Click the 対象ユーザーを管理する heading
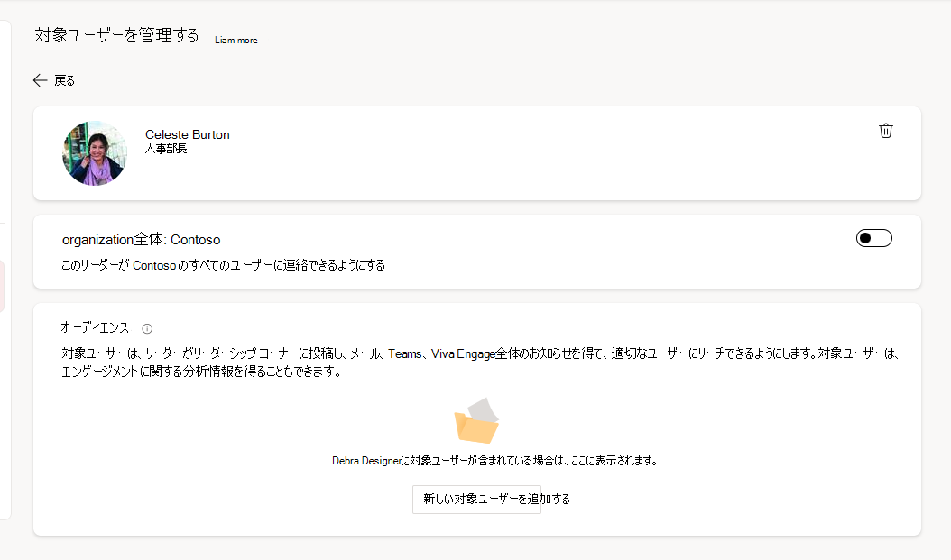This screenshot has width=951, height=560. pyautogui.click(x=116, y=36)
